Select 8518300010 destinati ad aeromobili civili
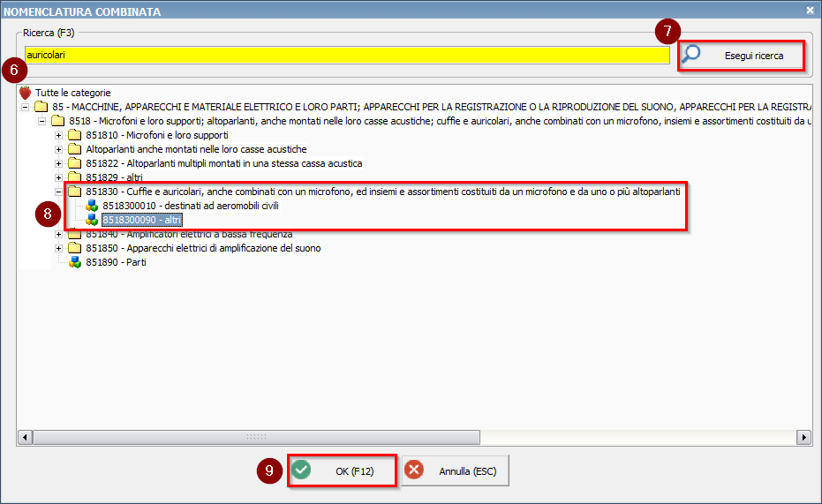This screenshot has width=822, height=504. tap(190, 206)
